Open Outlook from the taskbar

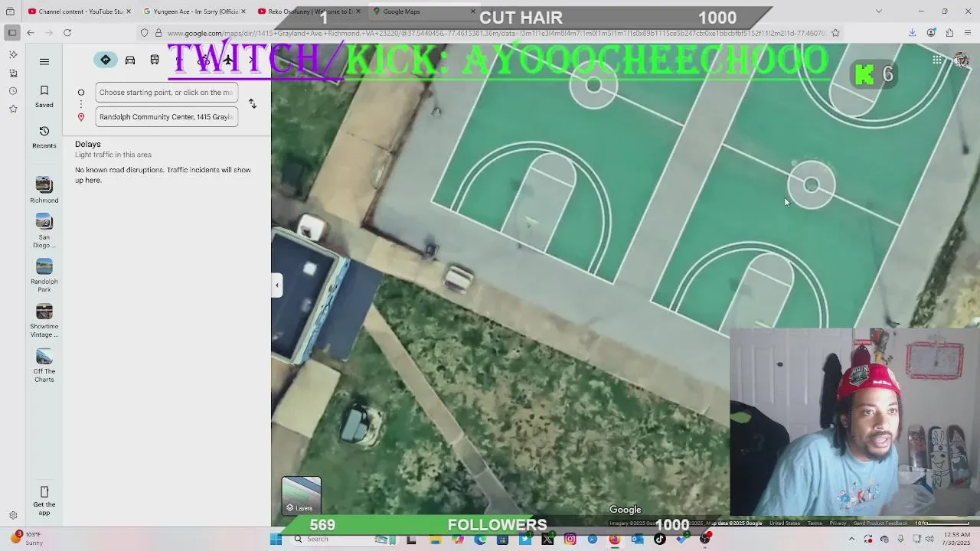637,540
